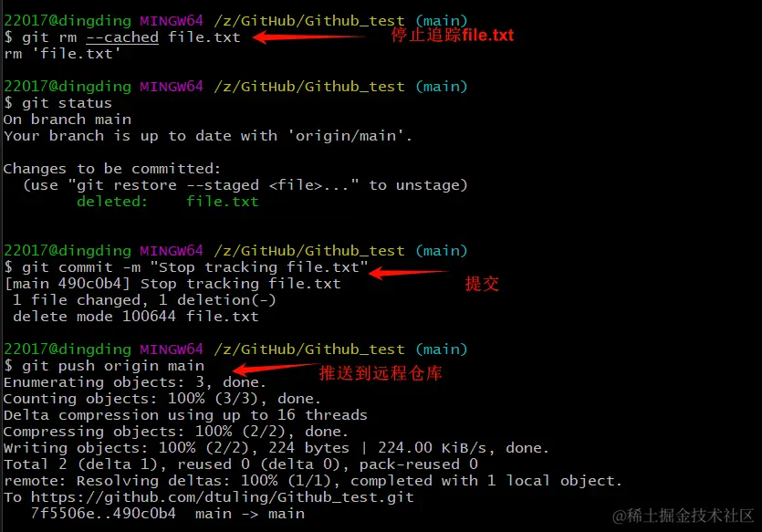Click the '7f5506e..490c0b4 main -> main' line

coord(168,514)
